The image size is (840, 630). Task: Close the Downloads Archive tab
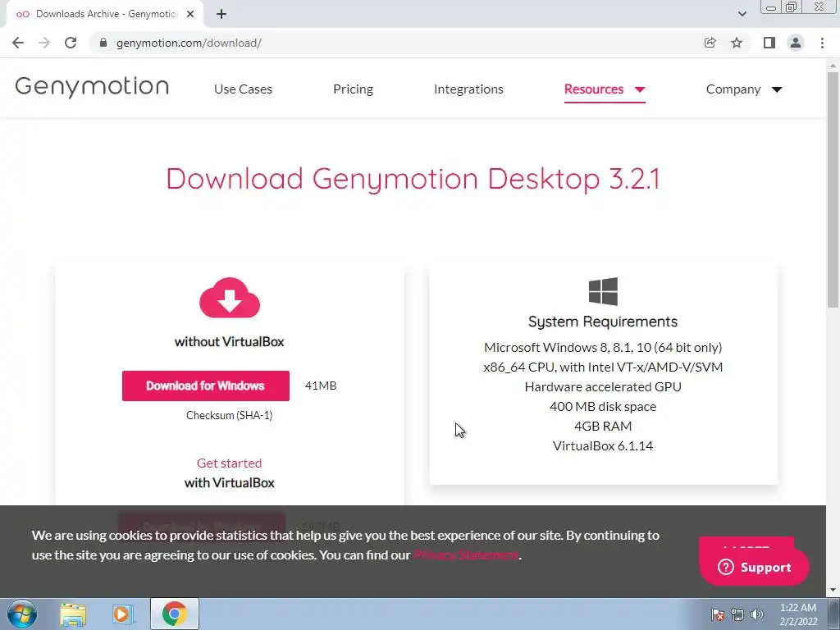190,15
